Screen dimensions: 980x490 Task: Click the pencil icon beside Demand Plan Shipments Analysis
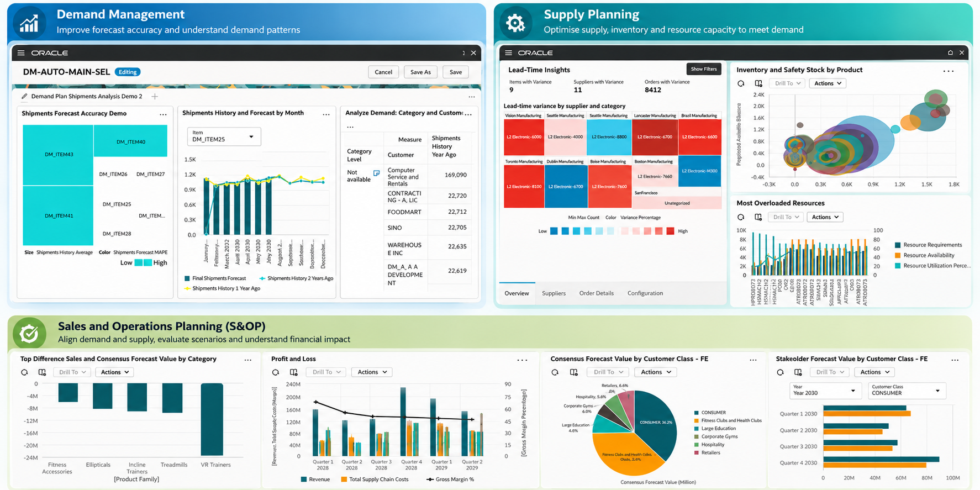pyautogui.click(x=24, y=96)
